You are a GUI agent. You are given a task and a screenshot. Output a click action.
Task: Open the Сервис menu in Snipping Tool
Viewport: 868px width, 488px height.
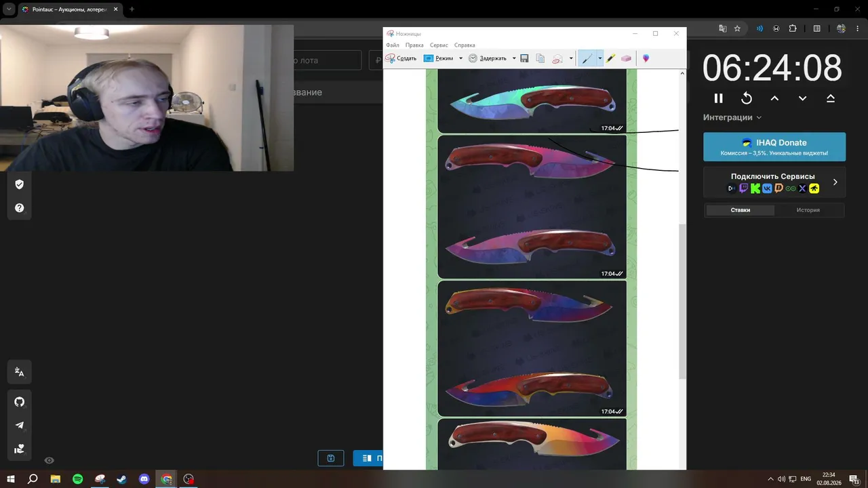[x=439, y=45]
